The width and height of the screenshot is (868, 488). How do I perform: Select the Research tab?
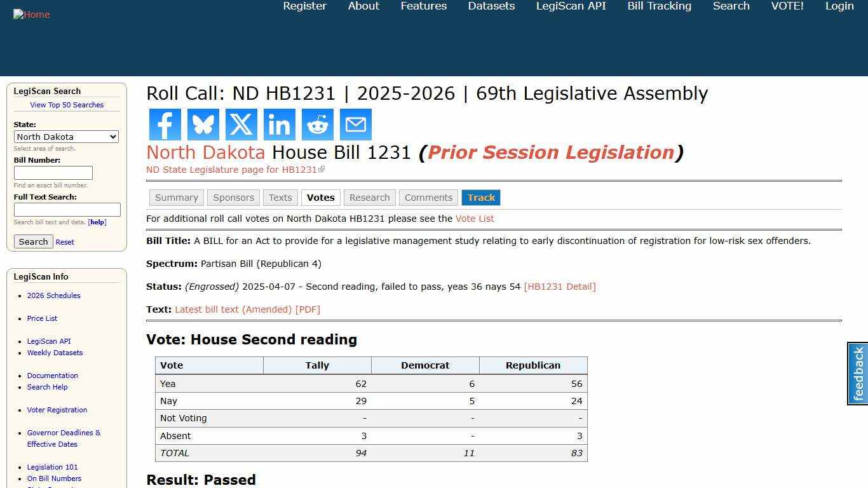[369, 197]
